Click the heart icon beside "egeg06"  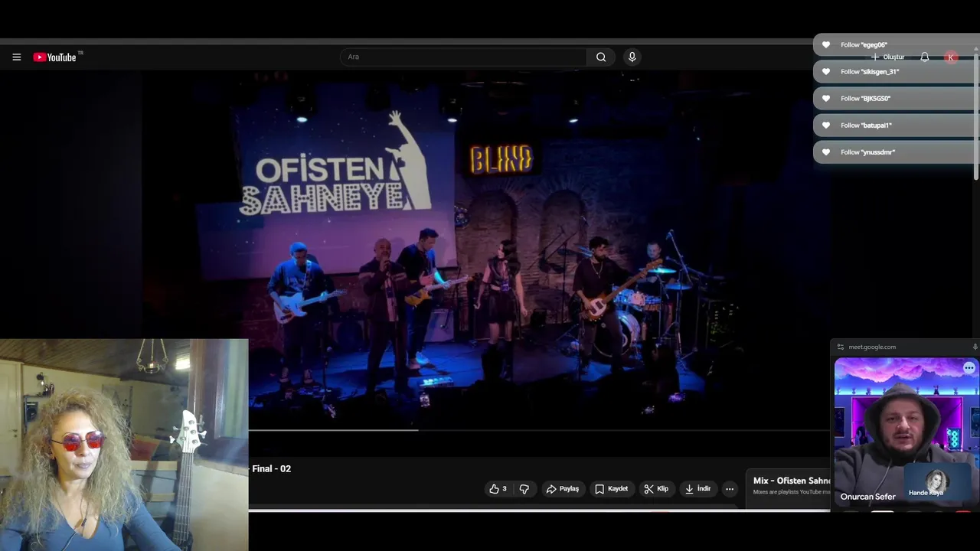[825, 44]
